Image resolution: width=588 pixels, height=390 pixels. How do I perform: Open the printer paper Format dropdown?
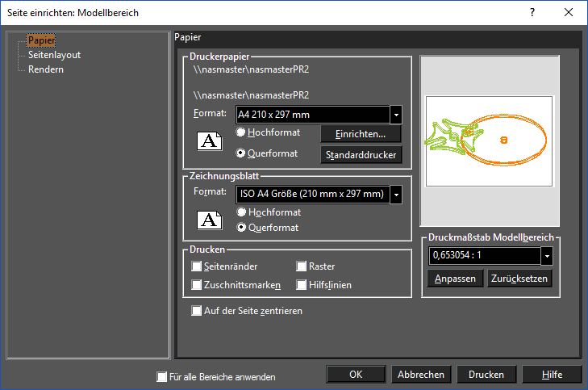click(396, 115)
